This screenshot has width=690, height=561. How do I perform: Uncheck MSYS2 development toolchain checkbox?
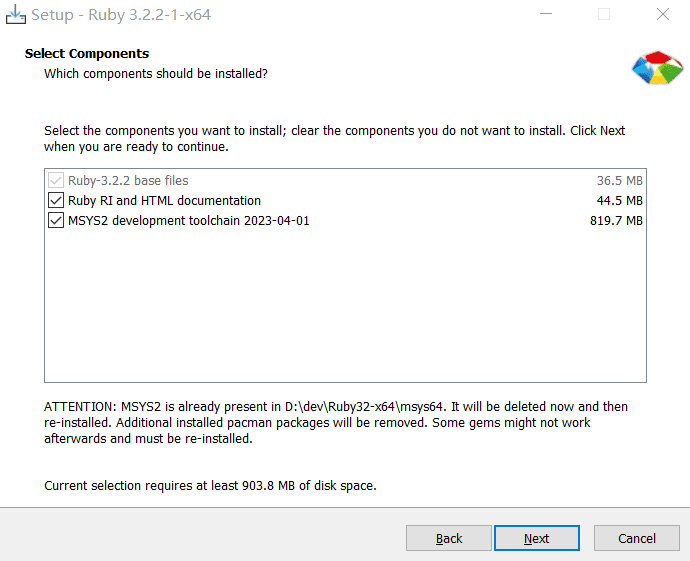(x=55, y=221)
